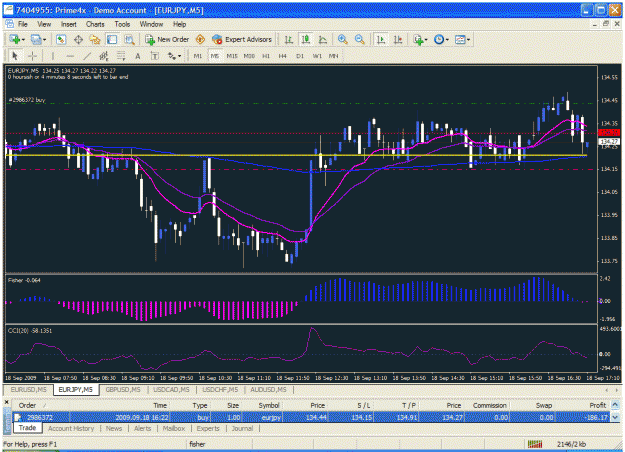Select the Crosshair cursor tool

click(32, 56)
